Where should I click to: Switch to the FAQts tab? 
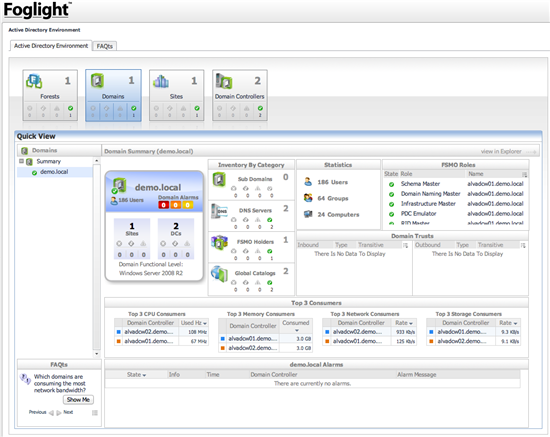tap(105, 46)
